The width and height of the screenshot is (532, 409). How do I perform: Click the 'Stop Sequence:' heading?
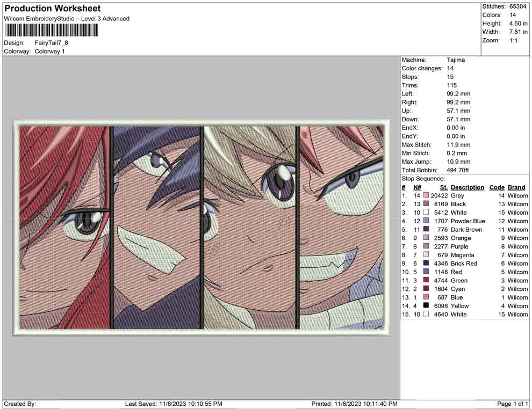click(423, 179)
